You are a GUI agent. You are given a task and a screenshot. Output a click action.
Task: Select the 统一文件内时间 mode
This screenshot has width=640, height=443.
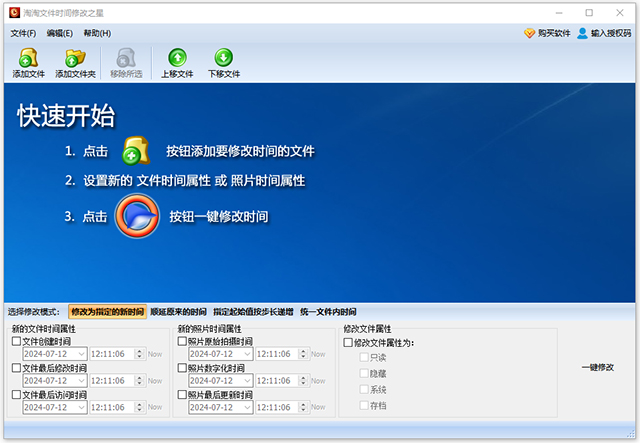tap(327, 312)
